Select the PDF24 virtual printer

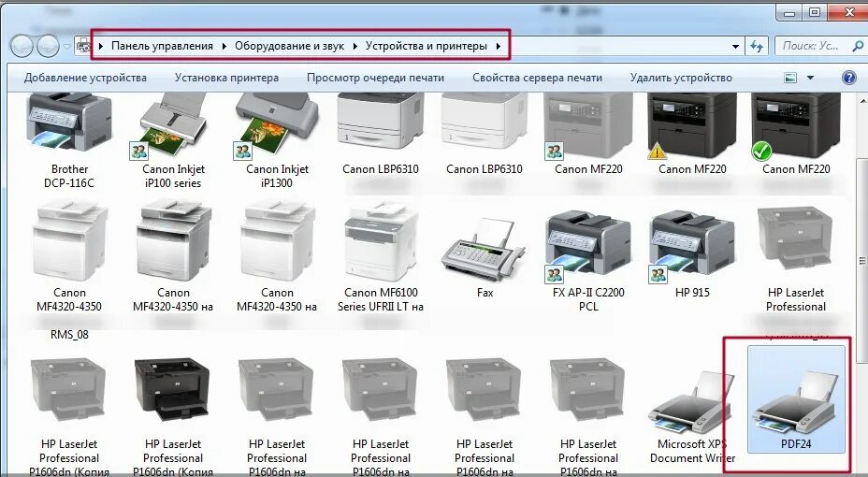[796, 399]
